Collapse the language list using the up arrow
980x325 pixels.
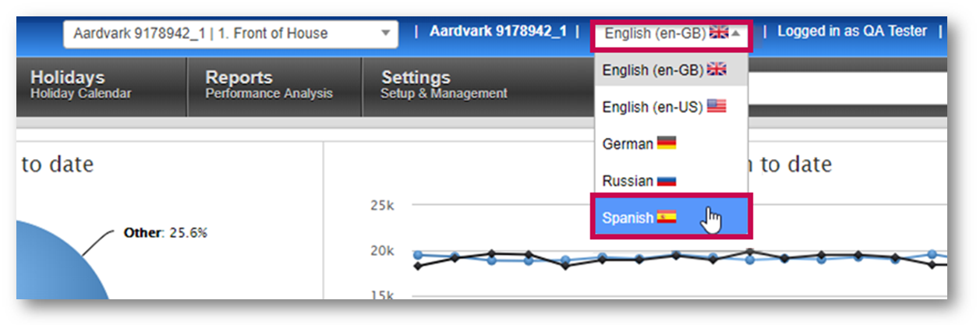pos(735,33)
